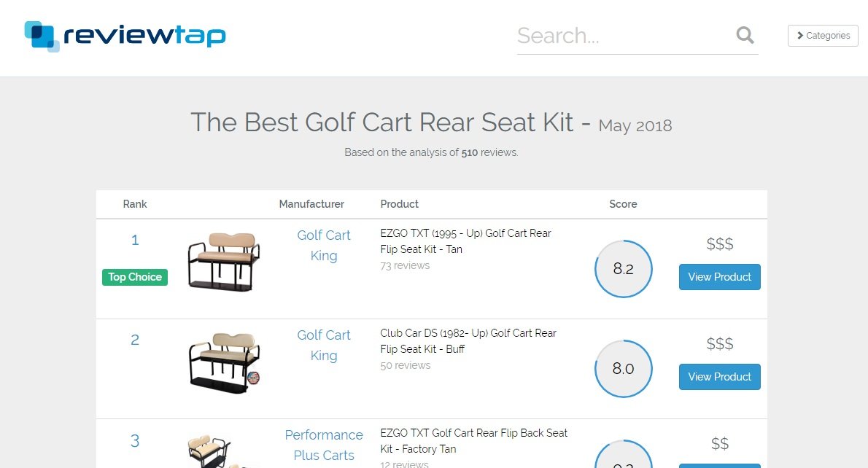Click the reviewtap logo

[x=125, y=36]
